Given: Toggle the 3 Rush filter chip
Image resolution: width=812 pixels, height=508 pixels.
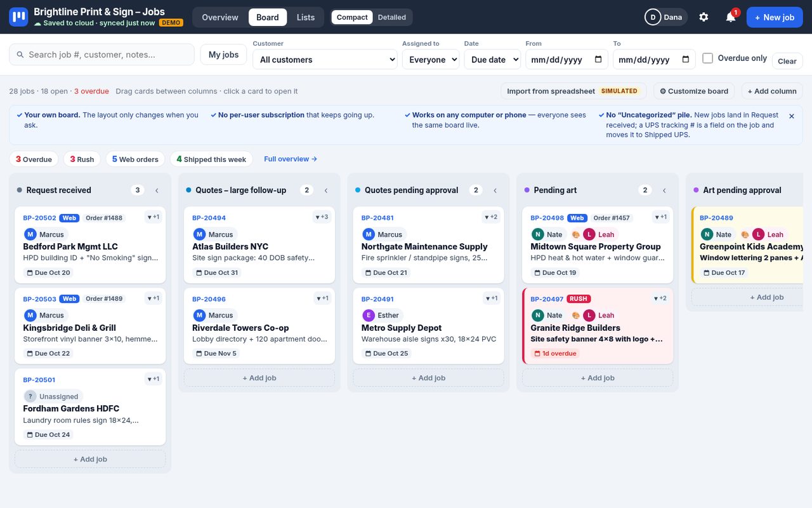Looking at the screenshot, I should click(82, 159).
